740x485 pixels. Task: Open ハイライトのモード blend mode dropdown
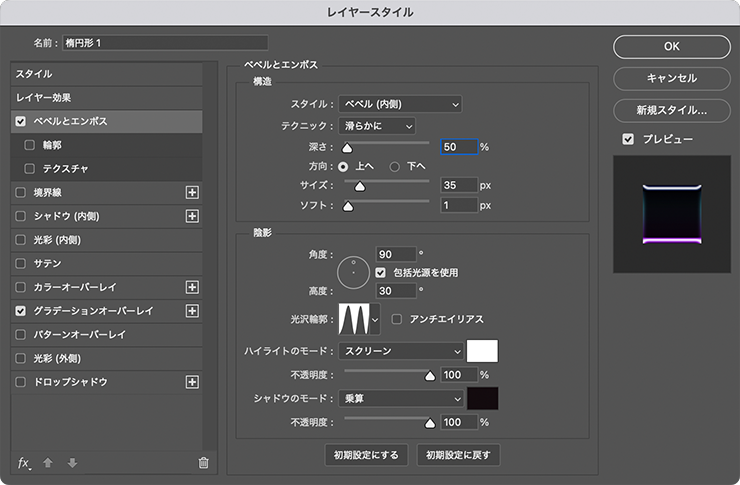click(402, 351)
